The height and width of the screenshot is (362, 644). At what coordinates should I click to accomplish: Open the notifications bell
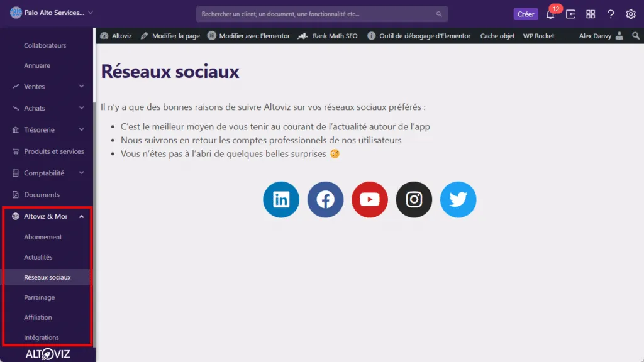pos(550,14)
